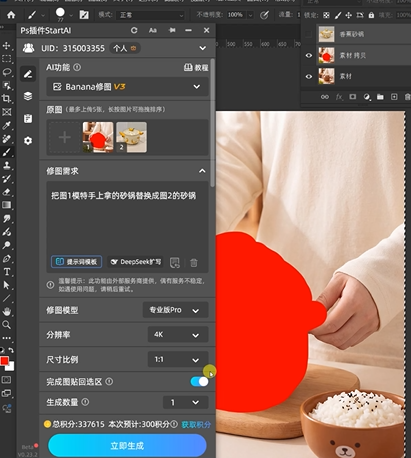Viewport: 411px width, 458px height.
Task: Click the white background color swatch
Action: tap(11, 367)
